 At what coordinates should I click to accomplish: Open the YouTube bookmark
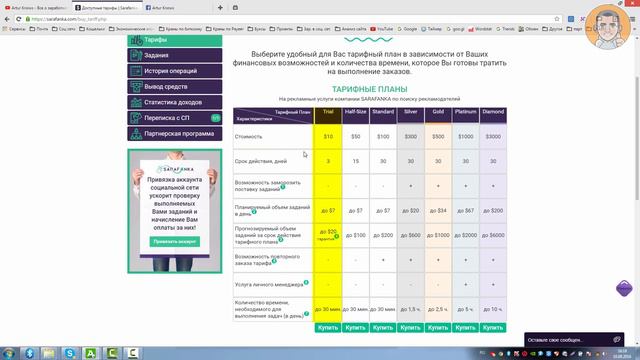coord(382,29)
